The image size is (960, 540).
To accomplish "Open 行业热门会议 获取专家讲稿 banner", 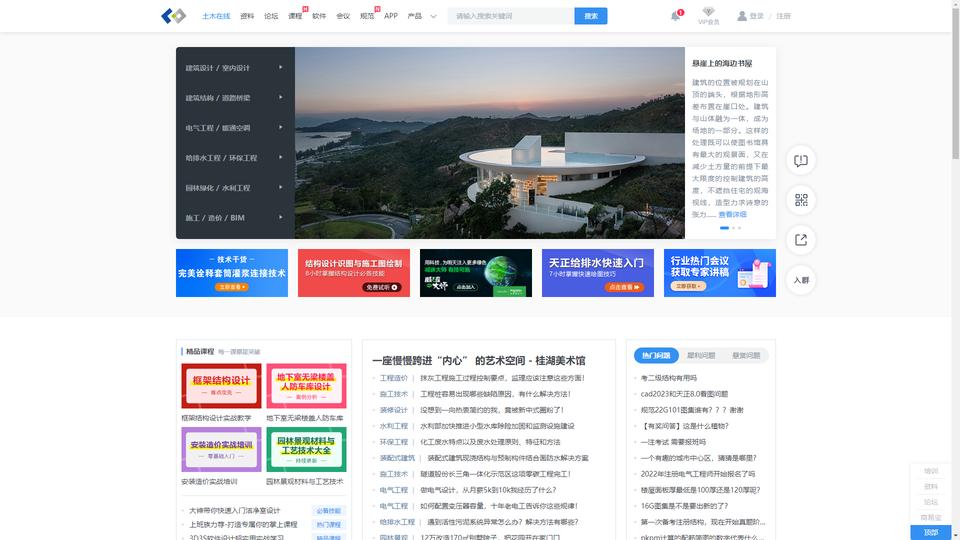I will pyautogui.click(x=720, y=273).
